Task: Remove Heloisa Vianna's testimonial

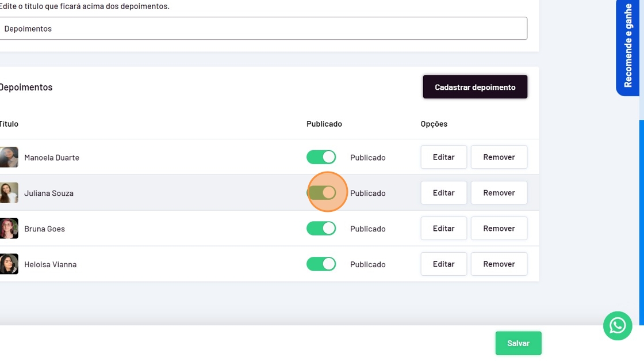Action: (499, 264)
